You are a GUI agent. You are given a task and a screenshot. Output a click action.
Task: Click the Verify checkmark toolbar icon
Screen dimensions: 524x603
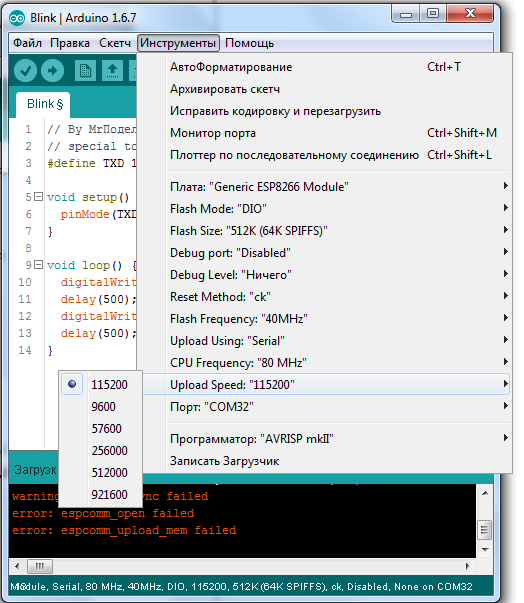25,71
